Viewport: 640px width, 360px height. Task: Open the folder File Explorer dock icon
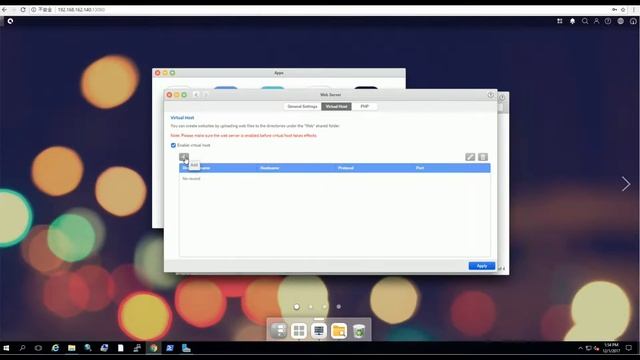point(339,331)
